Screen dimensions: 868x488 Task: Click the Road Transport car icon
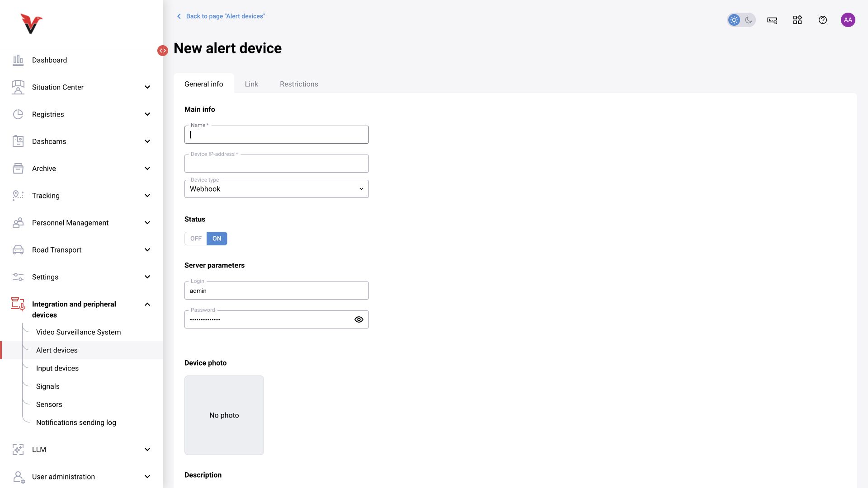click(18, 250)
